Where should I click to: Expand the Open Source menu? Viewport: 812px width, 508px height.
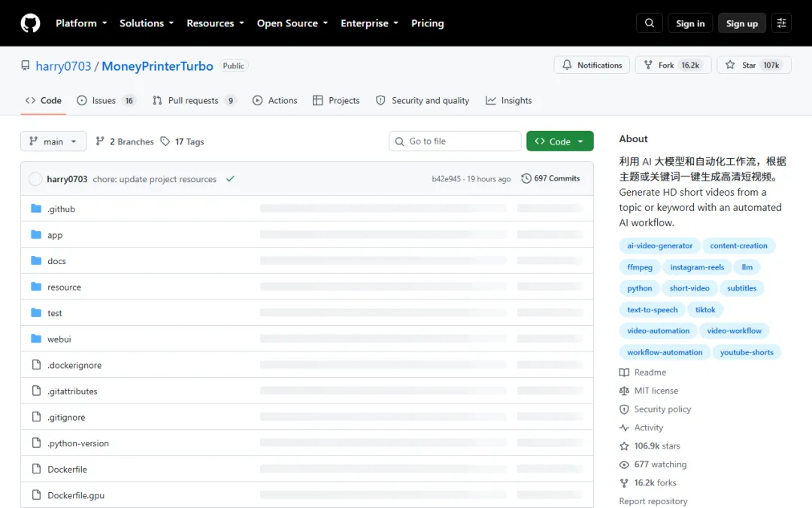click(x=292, y=23)
